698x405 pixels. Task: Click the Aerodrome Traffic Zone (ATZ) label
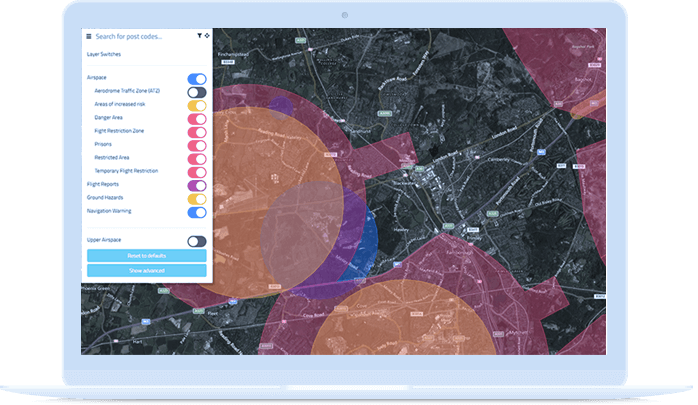click(x=127, y=91)
